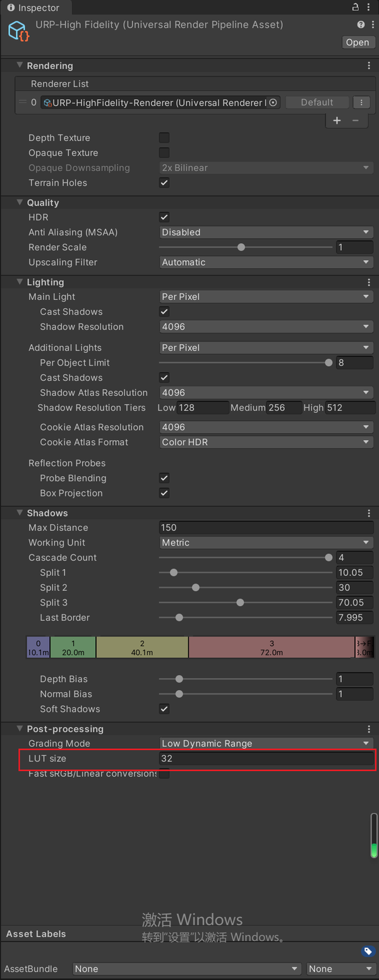Open the Inspector panel's more options menu
The height and width of the screenshot is (980, 379).
pyautogui.click(x=371, y=8)
